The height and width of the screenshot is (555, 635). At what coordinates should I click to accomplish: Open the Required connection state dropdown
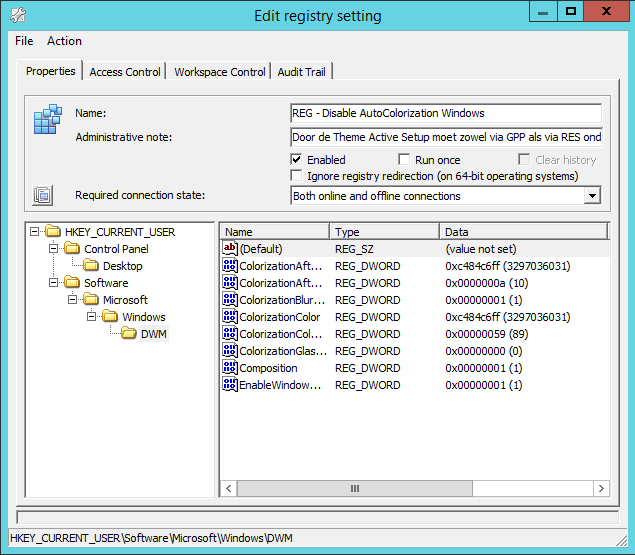pos(592,196)
